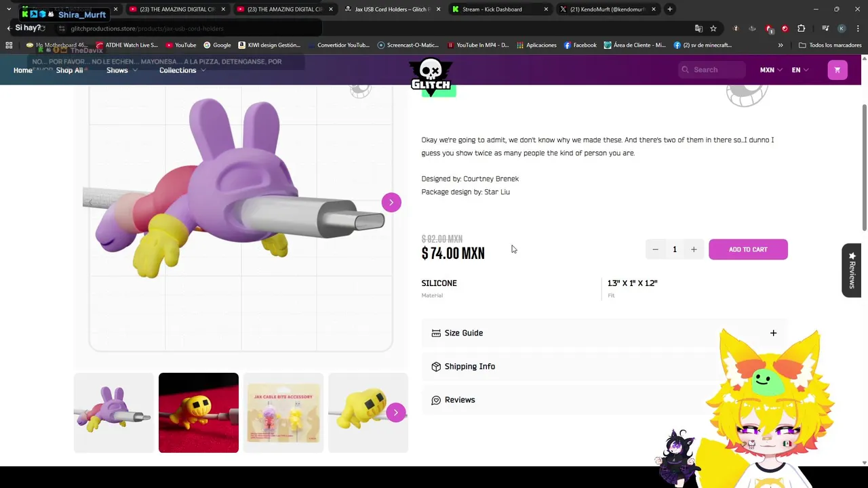Click the Designed by Courtney Brenek text
The image size is (868, 488).
click(470, 179)
